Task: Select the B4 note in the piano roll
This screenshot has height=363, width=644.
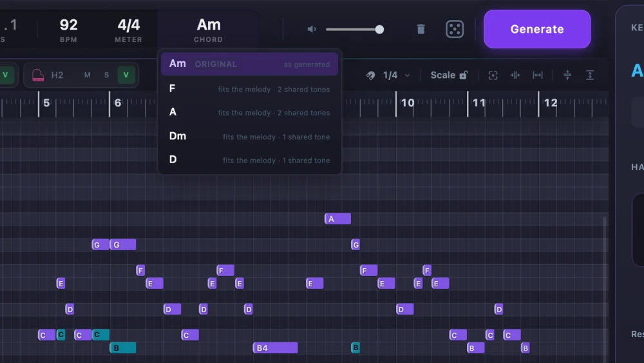Action: point(275,348)
